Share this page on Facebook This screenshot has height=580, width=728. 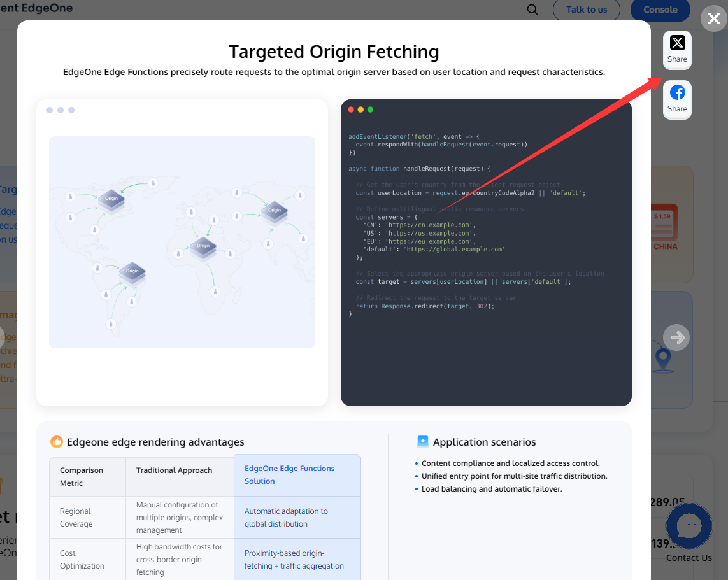[x=677, y=99]
